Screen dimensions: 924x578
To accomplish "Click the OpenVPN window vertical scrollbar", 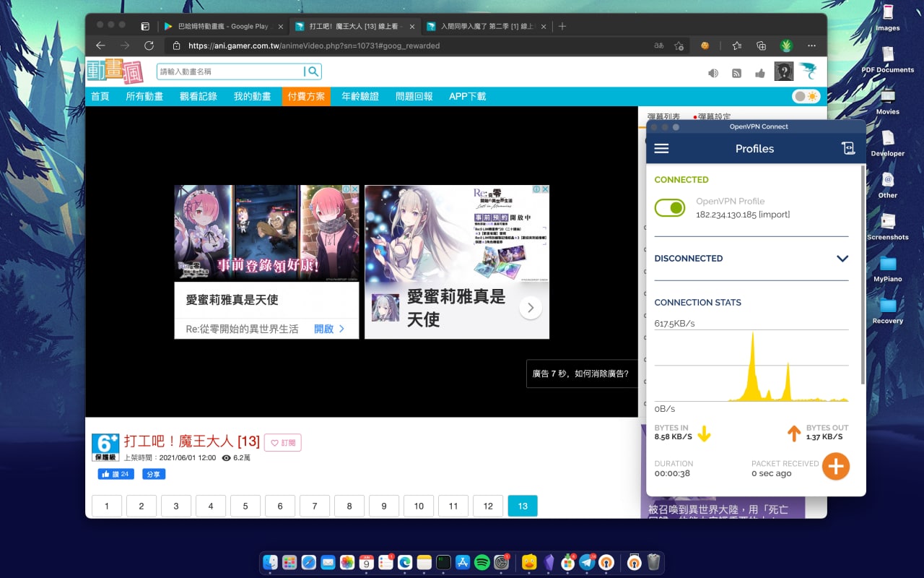I will point(863,275).
